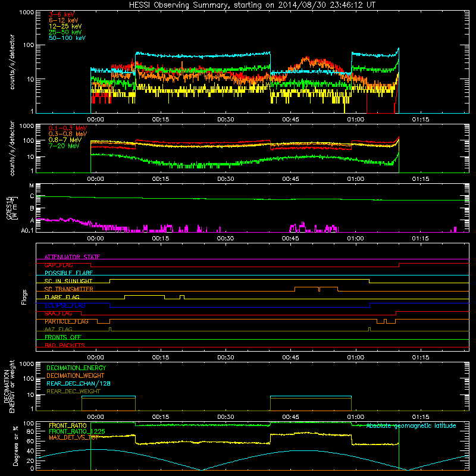Select the FRONTS_OFF flag label

coord(63,337)
